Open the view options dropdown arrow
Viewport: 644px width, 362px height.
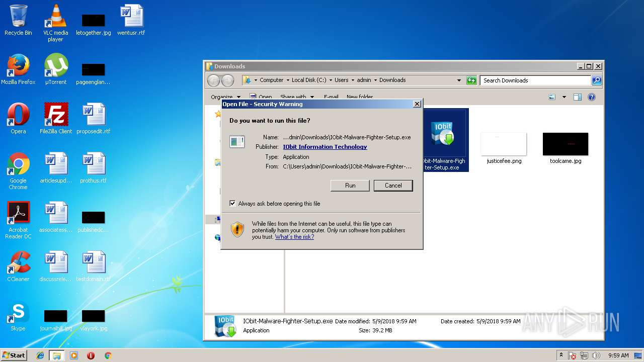(564, 97)
